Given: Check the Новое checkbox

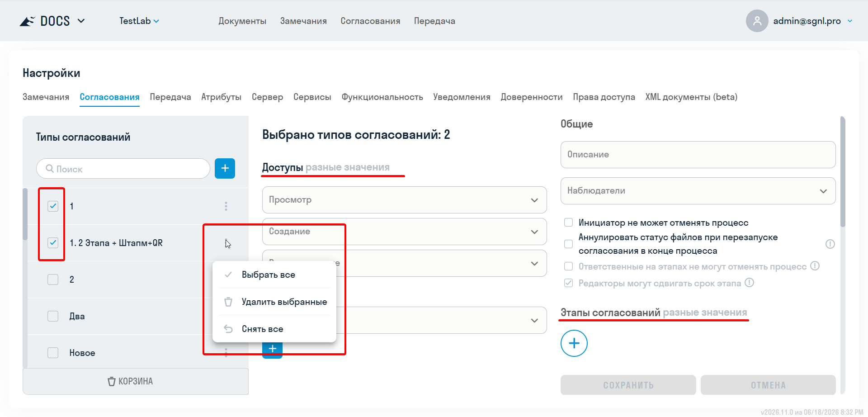Looking at the screenshot, I should coord(53,353).
